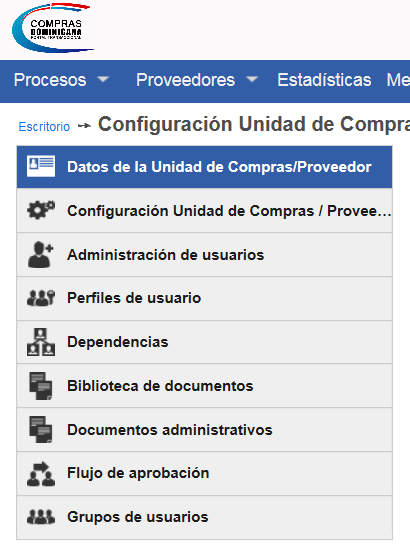Screen dimensions: 410x551
Task: Click the documents icon for Documentos administrativos
Action: click(x=41, y=429)
